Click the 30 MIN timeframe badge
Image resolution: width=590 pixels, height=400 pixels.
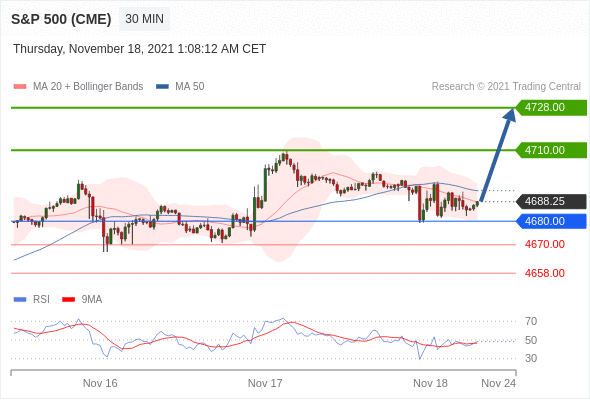click(x=144, y=19)
